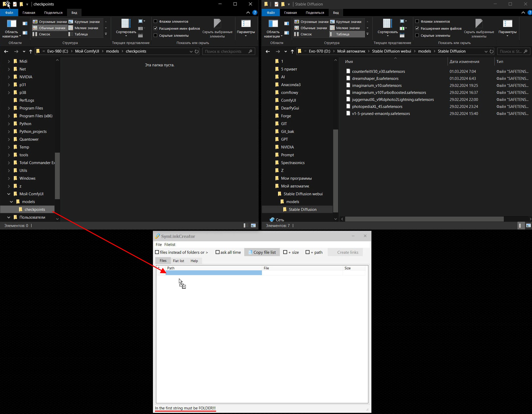Click Options icon in Stable Diffusion window
Image resolution: width=532 pixels, height=414 pixels.
click(507, 24)
